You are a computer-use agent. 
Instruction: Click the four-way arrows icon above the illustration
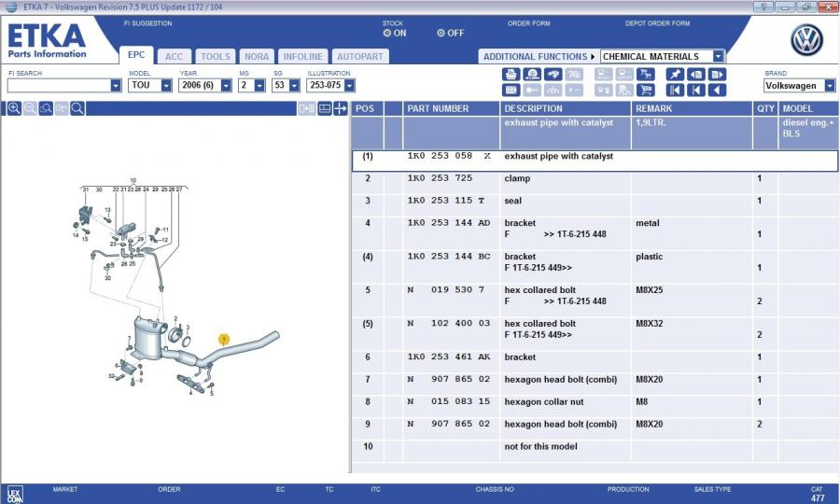pyautogui.click(x=340, y=109)
